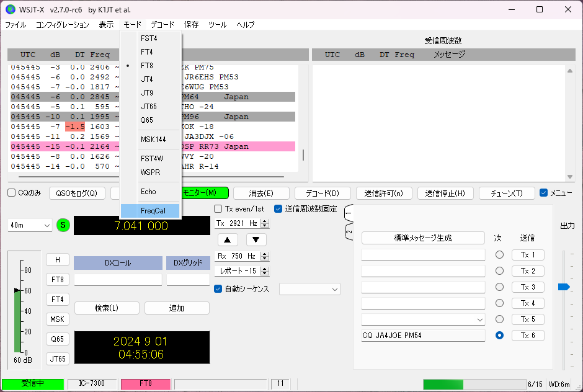Choose JT4 from the mode menu
This screenshot has height=392, width=583.
[150, 79]
